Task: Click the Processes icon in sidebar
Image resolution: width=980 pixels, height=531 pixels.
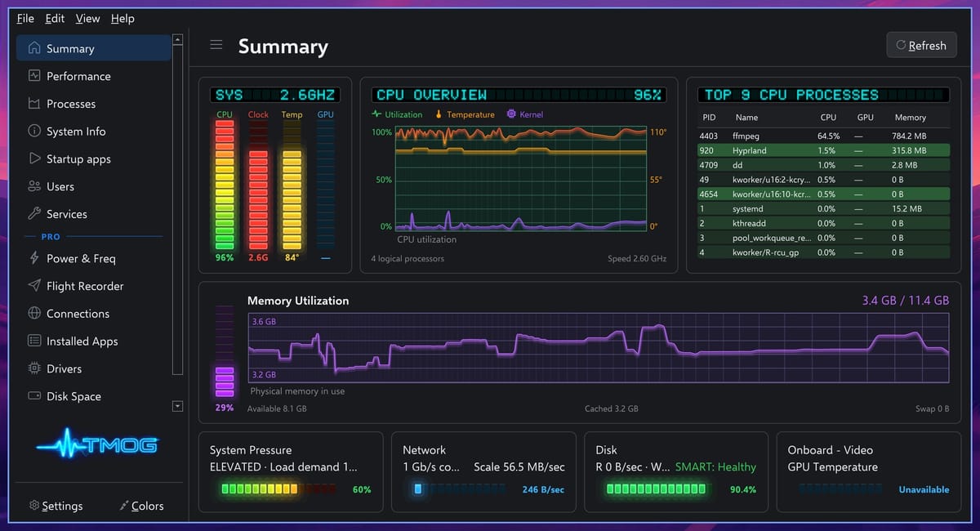Action: click(x=34, y=104)
